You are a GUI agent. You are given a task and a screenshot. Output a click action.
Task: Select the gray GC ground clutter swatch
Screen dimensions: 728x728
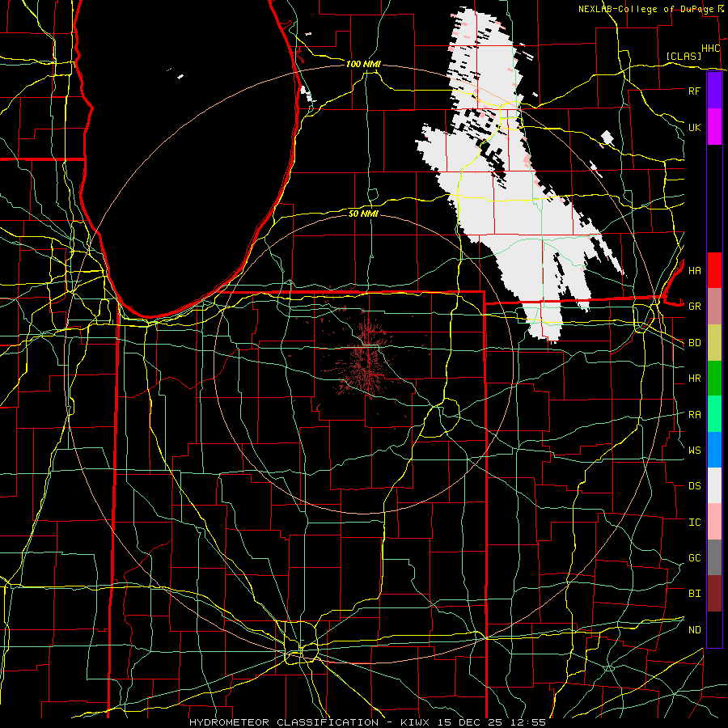point(714,557)
